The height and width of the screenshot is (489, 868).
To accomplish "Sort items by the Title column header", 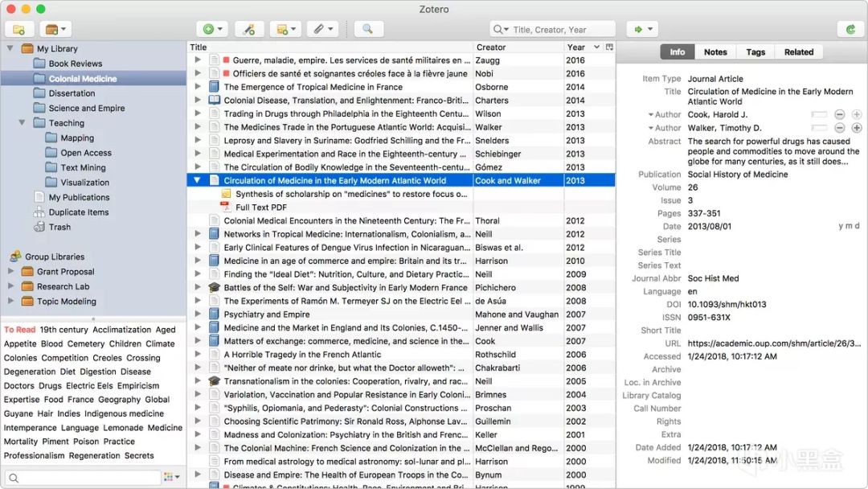I will click(x=330, y=47).
